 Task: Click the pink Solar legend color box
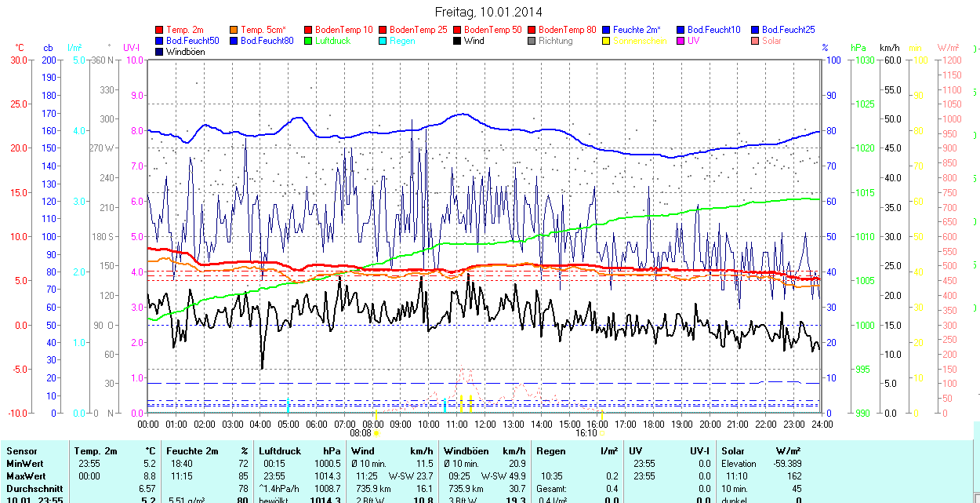click(755, 41)
